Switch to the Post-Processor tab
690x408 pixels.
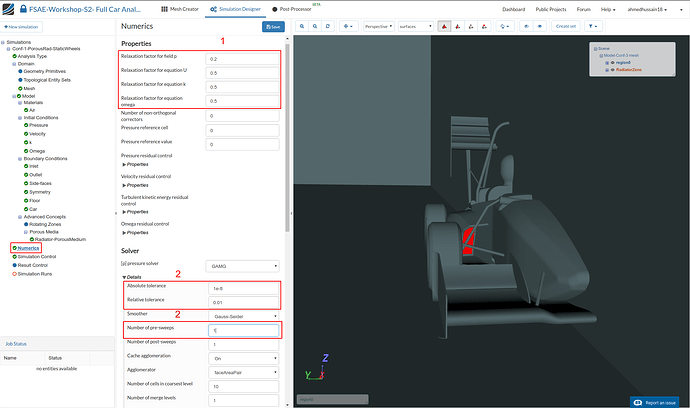(x=291, y=9)
